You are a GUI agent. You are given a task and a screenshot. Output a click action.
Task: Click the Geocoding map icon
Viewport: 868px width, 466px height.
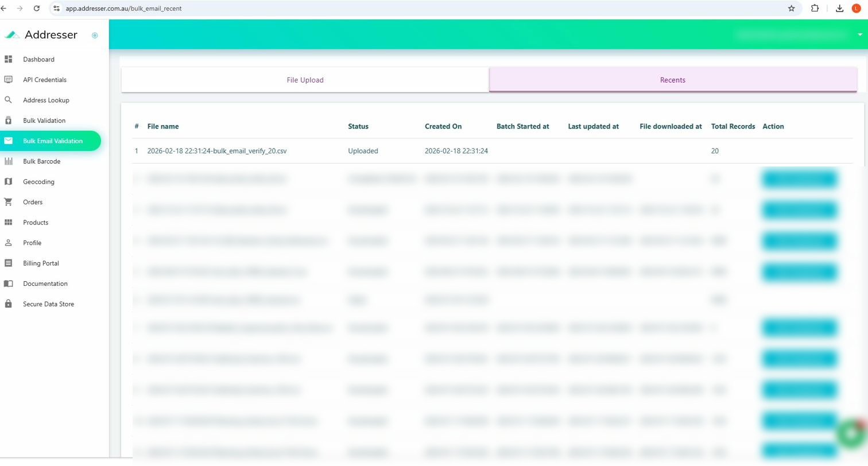(x=8, y=181)
